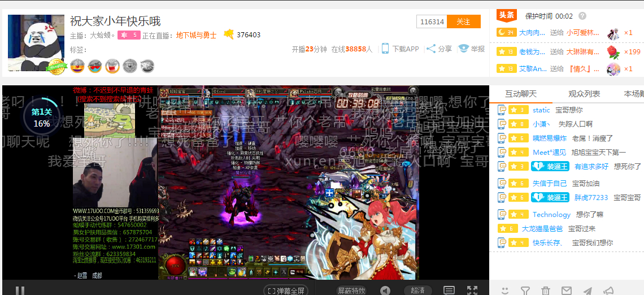The width and height of the screenshot is (644, 295).
Task: Click chat username 小潇、
Action: click(542, 124)
